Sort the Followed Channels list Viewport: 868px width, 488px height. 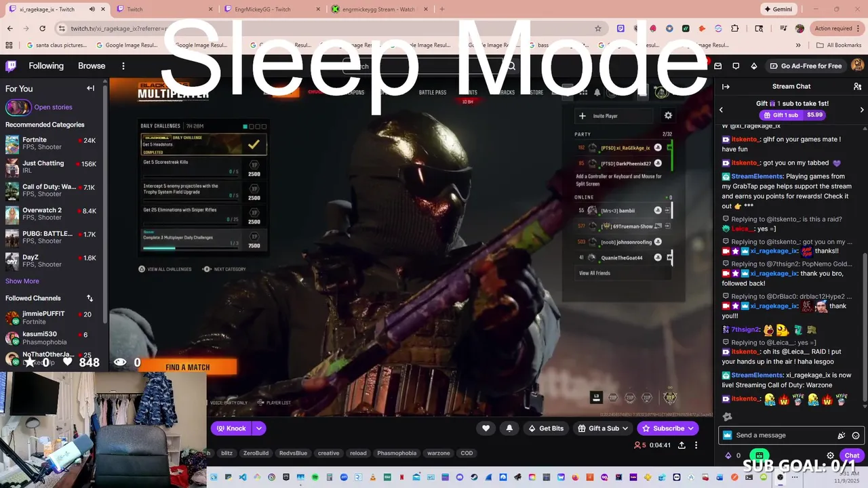coord(90,298)
